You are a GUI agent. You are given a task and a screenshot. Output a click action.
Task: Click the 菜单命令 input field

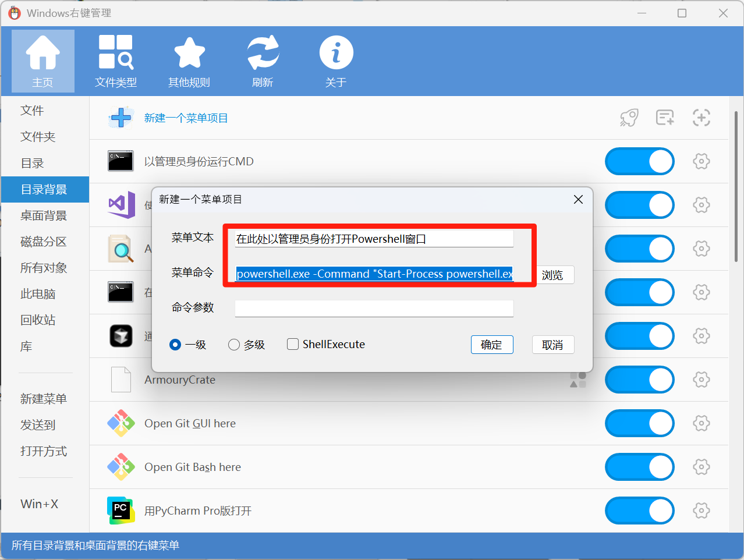(374, 274)
